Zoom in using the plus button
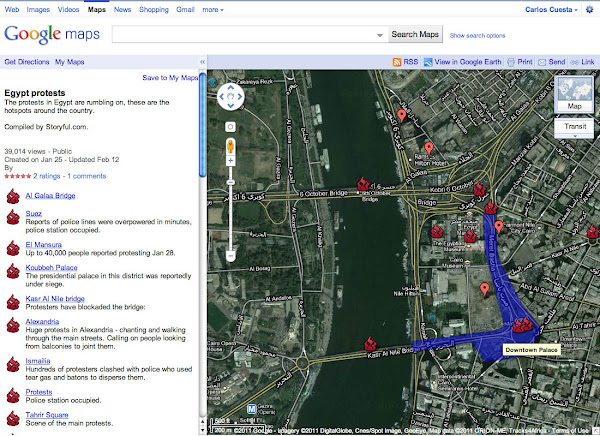The width and height of the screenshot is (600, 436). 230,160
